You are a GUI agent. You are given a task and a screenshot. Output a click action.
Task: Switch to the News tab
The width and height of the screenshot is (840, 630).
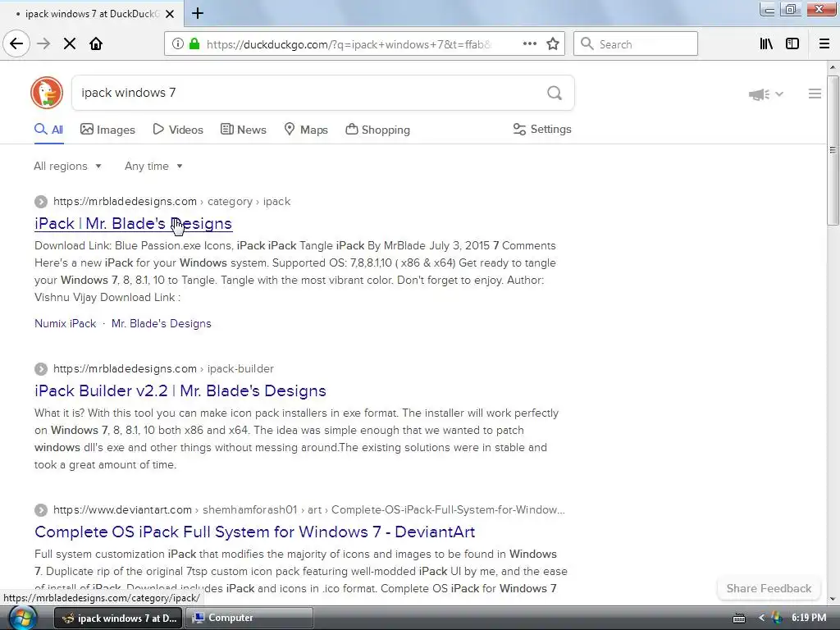(243, 130)
